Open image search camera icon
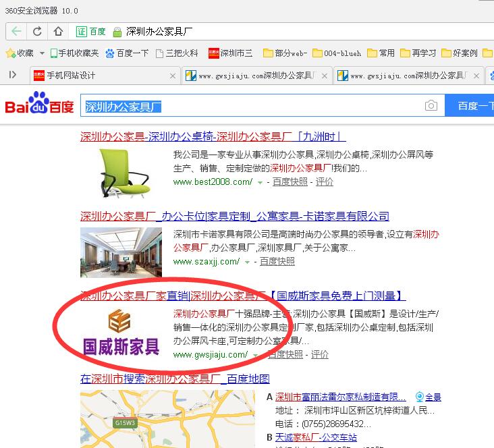This screenshot has width=494, height=448. pyautogui.click(x=431, y=105)
